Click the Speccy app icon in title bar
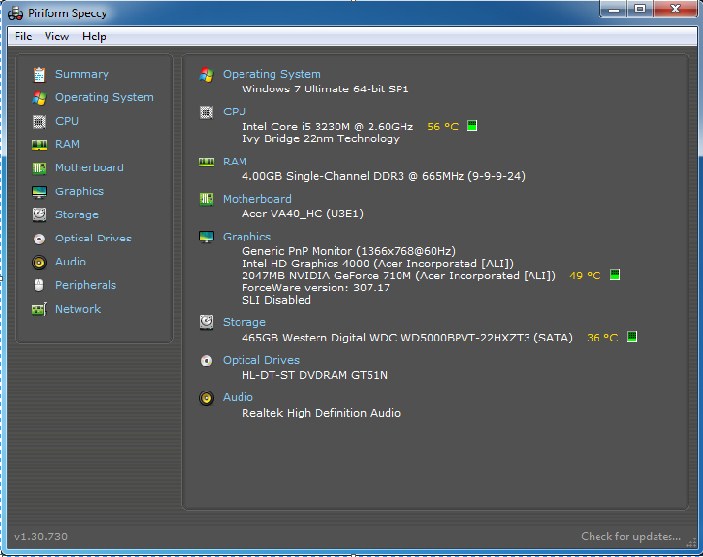 (x=16, y=13)
